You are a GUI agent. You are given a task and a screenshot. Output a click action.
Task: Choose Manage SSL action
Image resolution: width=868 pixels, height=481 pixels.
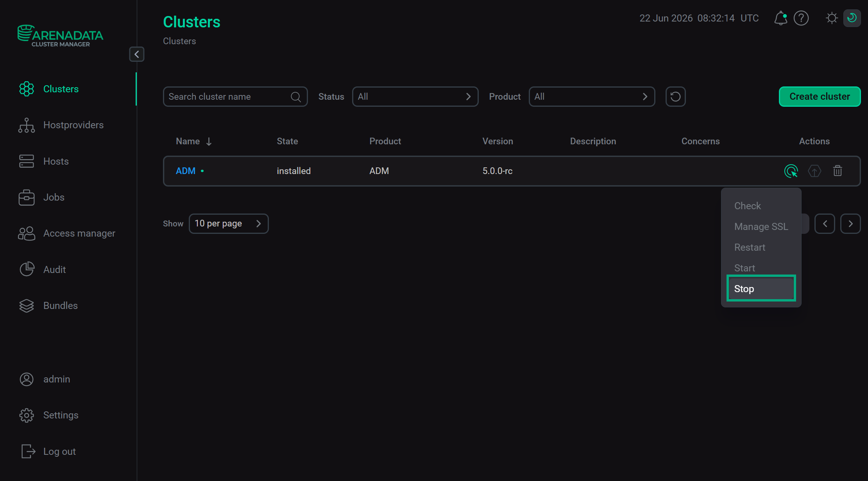coord(761,226)
